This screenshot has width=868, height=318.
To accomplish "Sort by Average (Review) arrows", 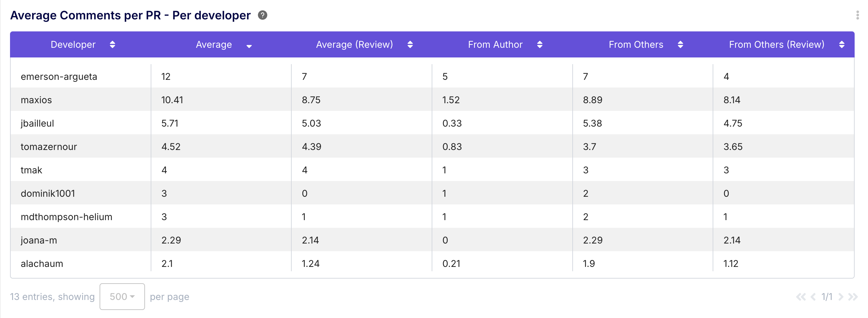I will [x=410, y=44].
